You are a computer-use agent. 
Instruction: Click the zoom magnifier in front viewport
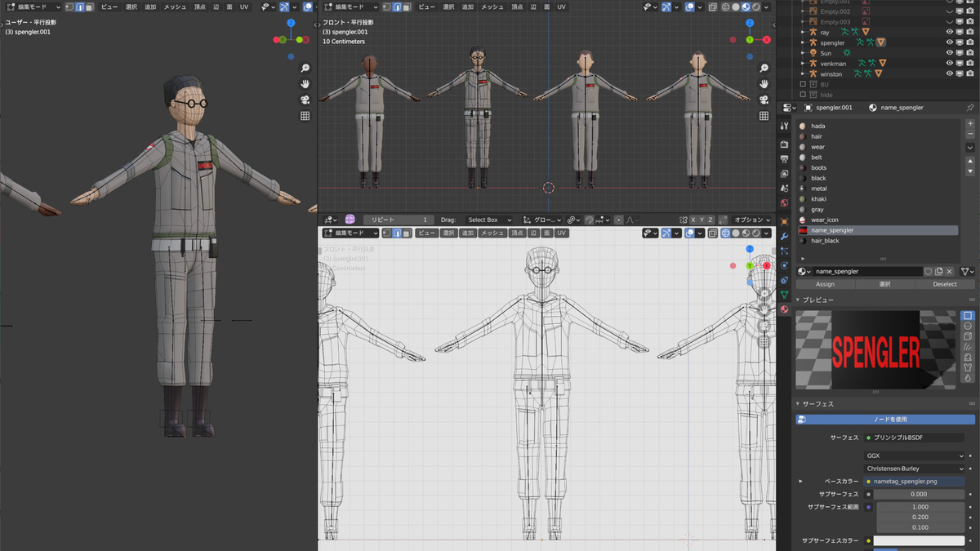[764, 69]
